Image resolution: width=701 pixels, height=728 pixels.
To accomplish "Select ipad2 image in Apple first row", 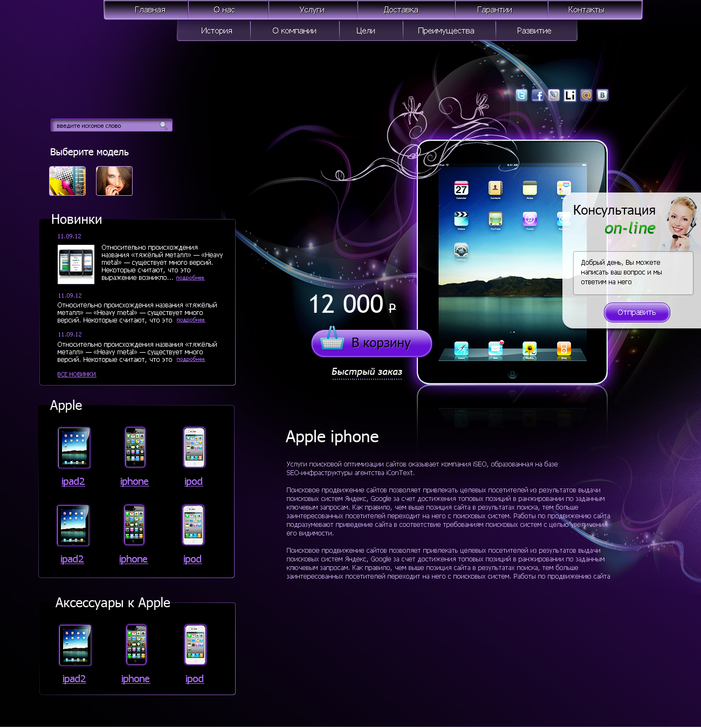I will coord(74,448).
